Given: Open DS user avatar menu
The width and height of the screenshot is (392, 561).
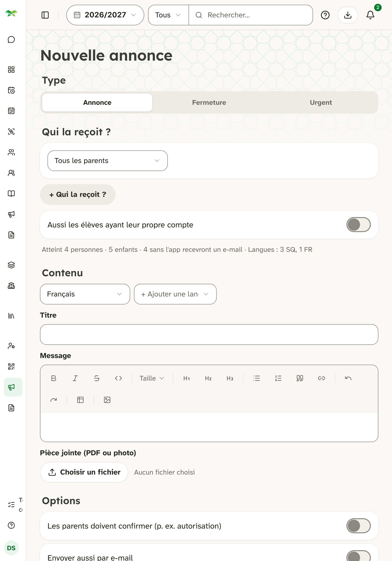Looking at the screenshot, I should [11, 548].
